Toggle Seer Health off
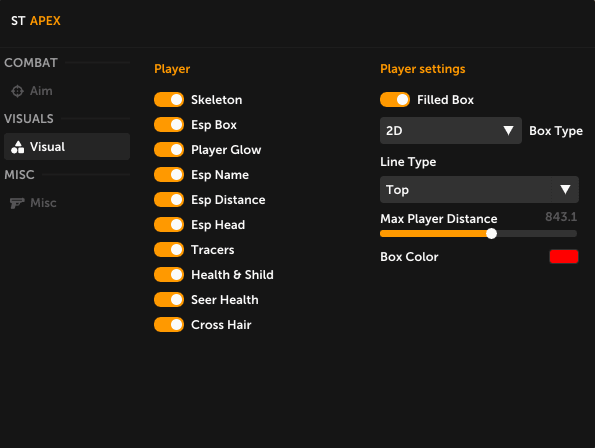This screenshot has height=448, width=595. [169, 300]
